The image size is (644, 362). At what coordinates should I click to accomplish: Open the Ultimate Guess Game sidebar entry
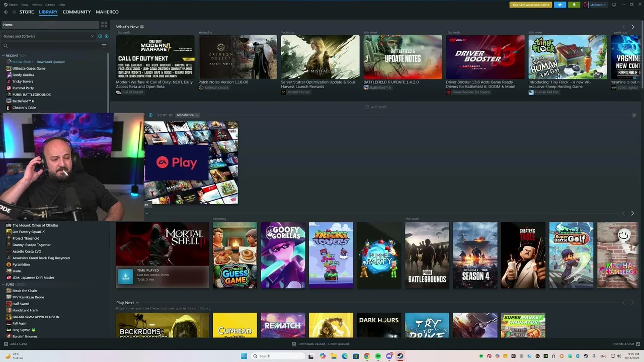coord(29,68)
